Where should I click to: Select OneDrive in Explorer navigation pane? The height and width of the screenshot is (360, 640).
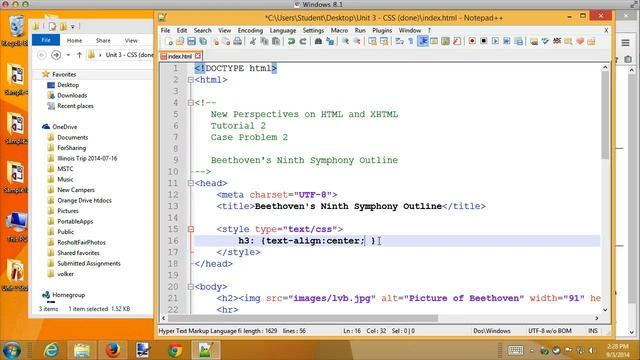click(64, 127)
